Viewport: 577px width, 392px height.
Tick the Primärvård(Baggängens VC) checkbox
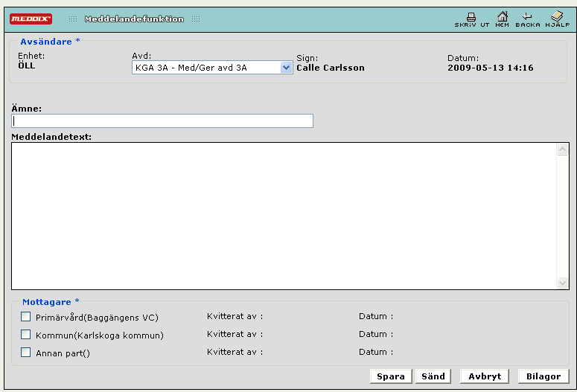(x=26, y=317)
